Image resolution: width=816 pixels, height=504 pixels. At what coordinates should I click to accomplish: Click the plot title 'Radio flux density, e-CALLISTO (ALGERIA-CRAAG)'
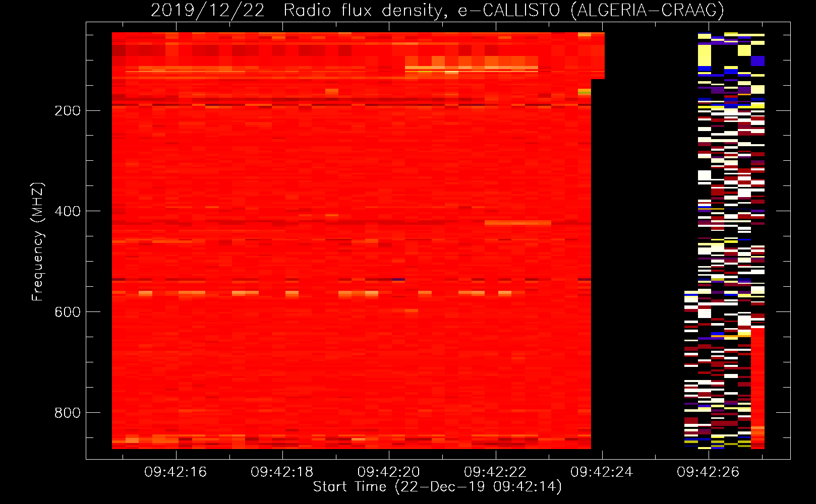tap(504, 10)
